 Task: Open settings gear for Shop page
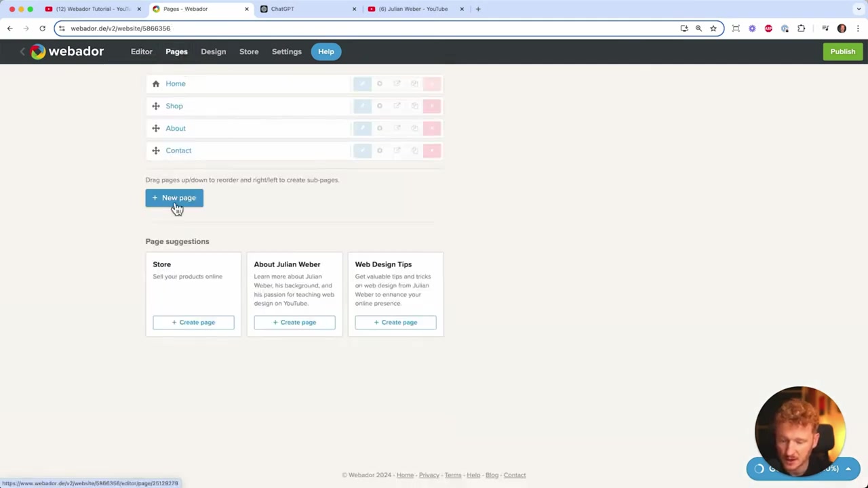(x=380, y=106)
